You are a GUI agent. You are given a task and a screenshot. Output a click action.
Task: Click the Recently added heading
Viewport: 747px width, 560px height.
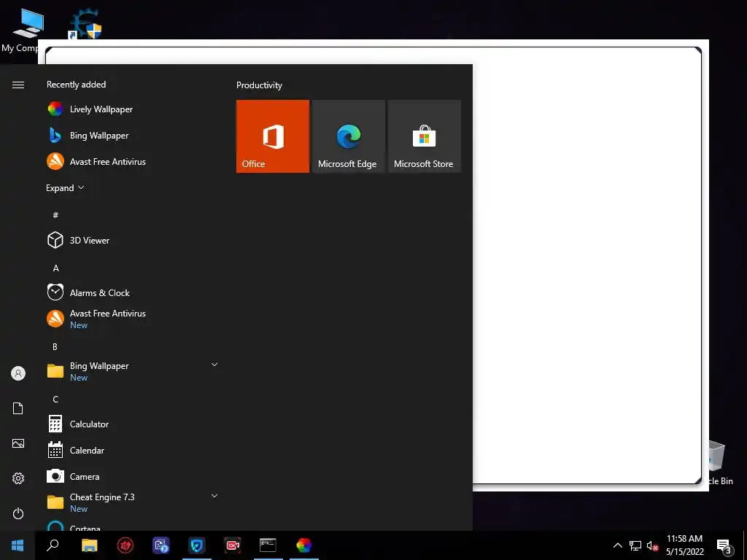[76, 85]
